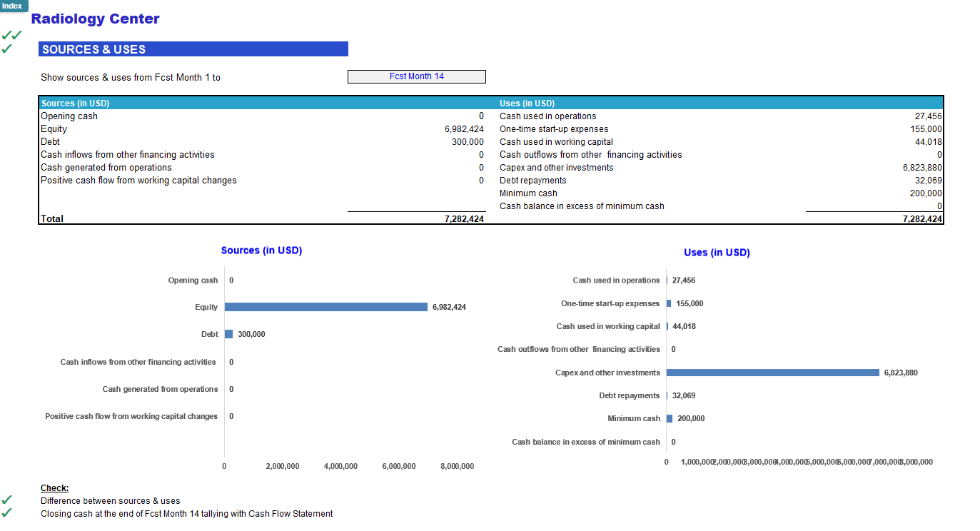980x531 pixels.
Task: Select table cell 'One-time start-up expenses'
Action: [x=554, y=129]
